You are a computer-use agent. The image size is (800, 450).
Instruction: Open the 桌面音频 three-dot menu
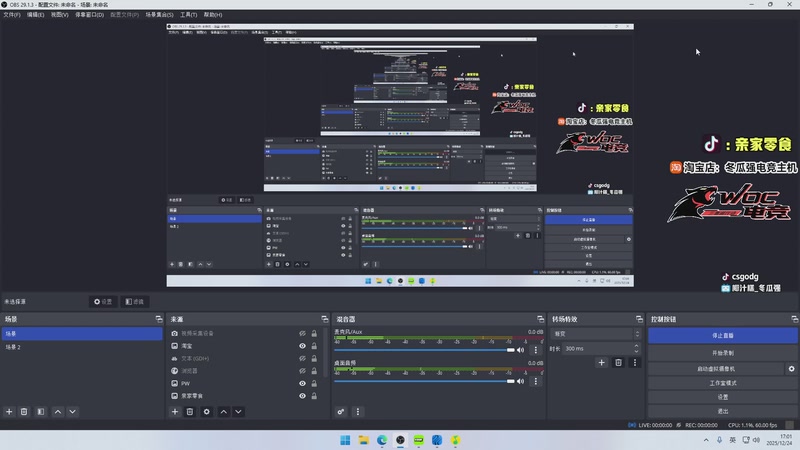click(536, 381)
